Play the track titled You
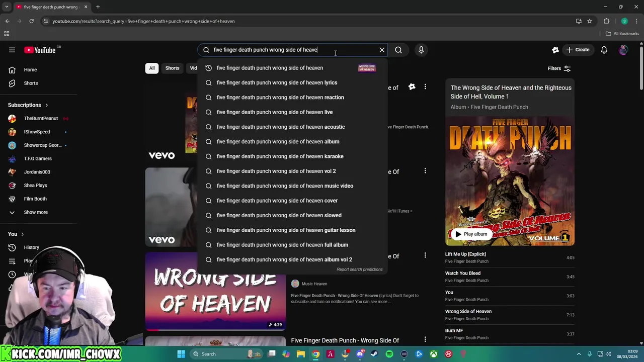 (510, 296)
